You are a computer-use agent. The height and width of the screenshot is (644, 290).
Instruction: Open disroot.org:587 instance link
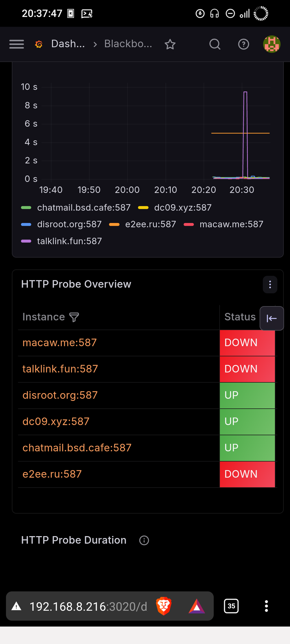pyautogui.click(x=60, y=395)
